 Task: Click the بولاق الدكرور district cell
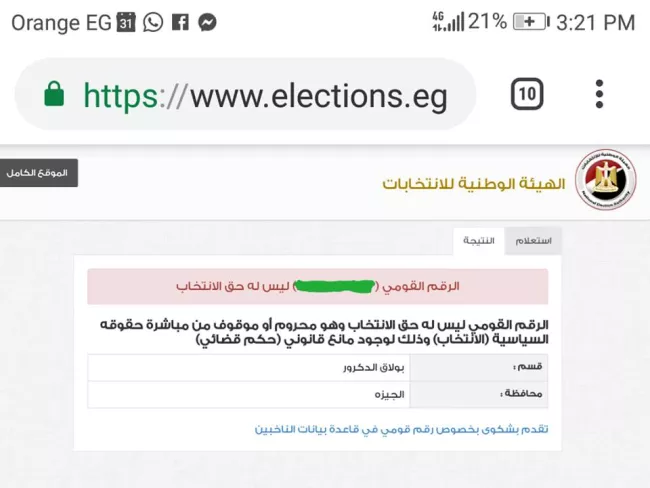(249, 367)
